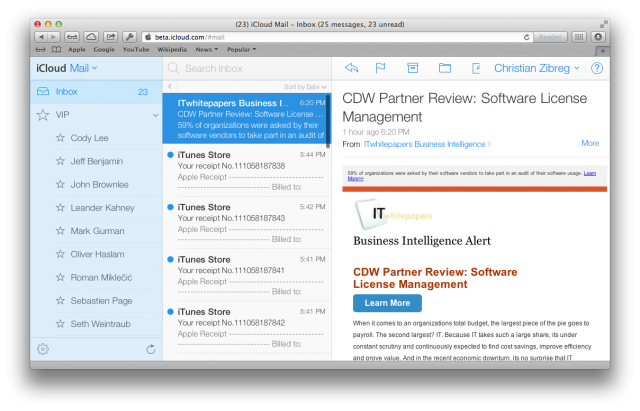Refresh the mailbox with circular arrow
This screenshot has width=640, height=411.
pos(150,349)
